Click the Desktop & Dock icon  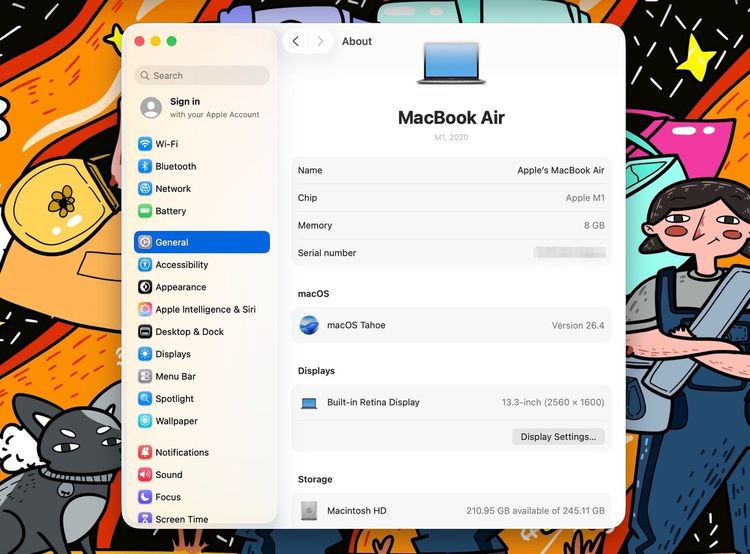point(145,332)
